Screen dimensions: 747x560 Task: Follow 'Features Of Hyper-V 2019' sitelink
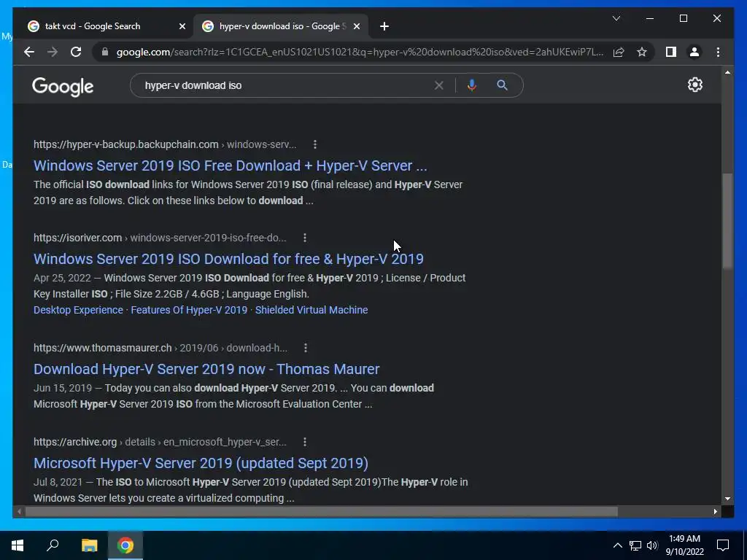click(x=189, y=310)
